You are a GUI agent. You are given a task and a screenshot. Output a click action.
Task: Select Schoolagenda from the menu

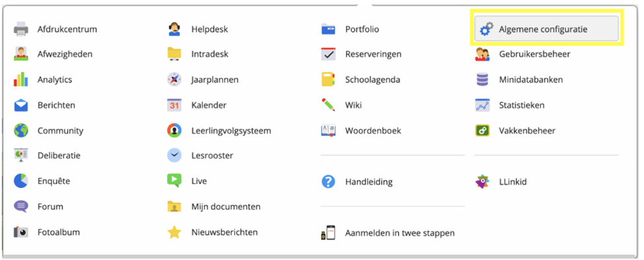click(373, 80)
